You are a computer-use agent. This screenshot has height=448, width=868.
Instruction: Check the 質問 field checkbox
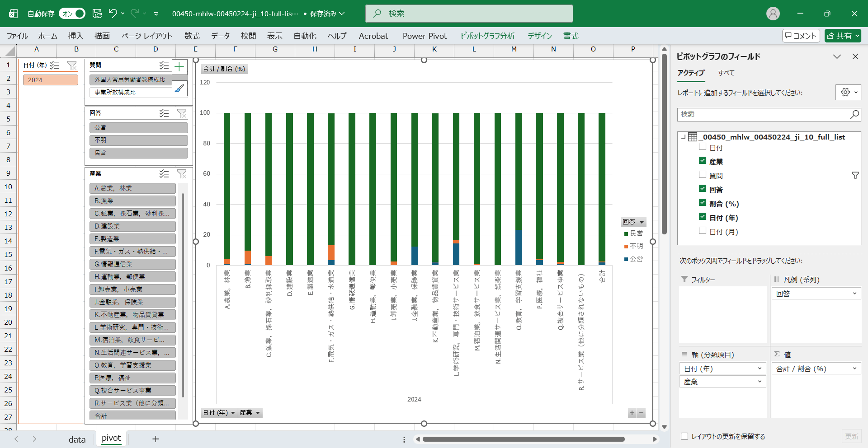(703, 175)
